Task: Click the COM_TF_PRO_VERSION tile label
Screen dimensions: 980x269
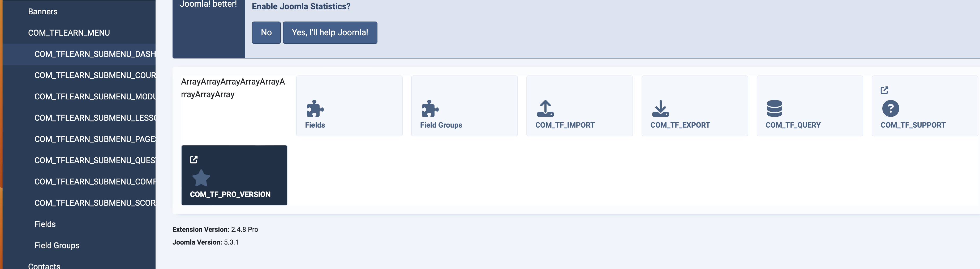Action: 230,195
